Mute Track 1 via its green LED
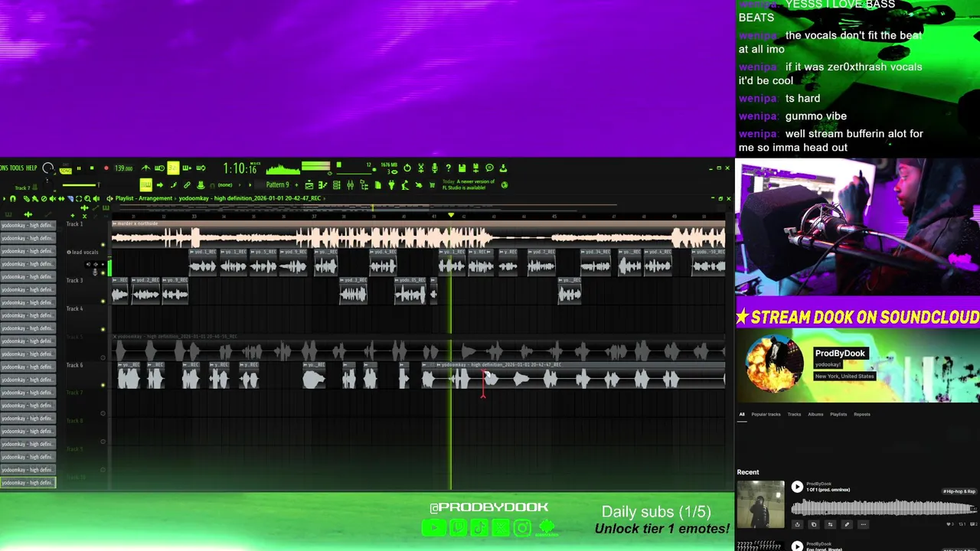 103,245
